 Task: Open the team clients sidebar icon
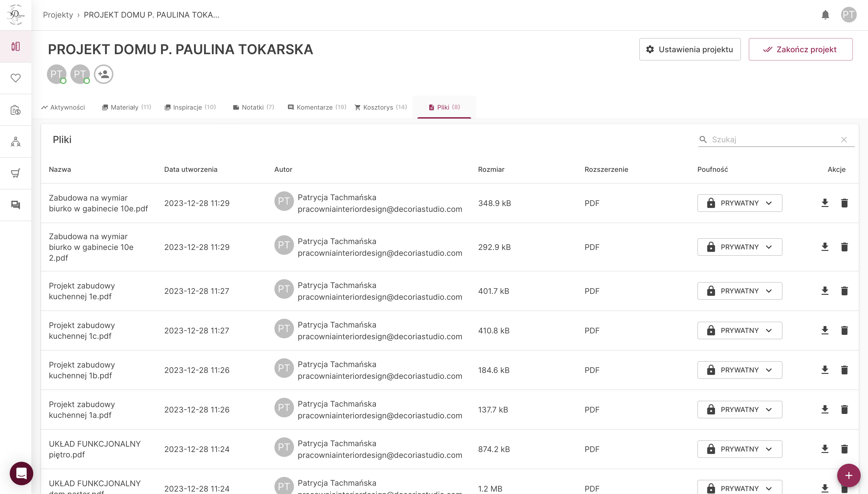16,142
